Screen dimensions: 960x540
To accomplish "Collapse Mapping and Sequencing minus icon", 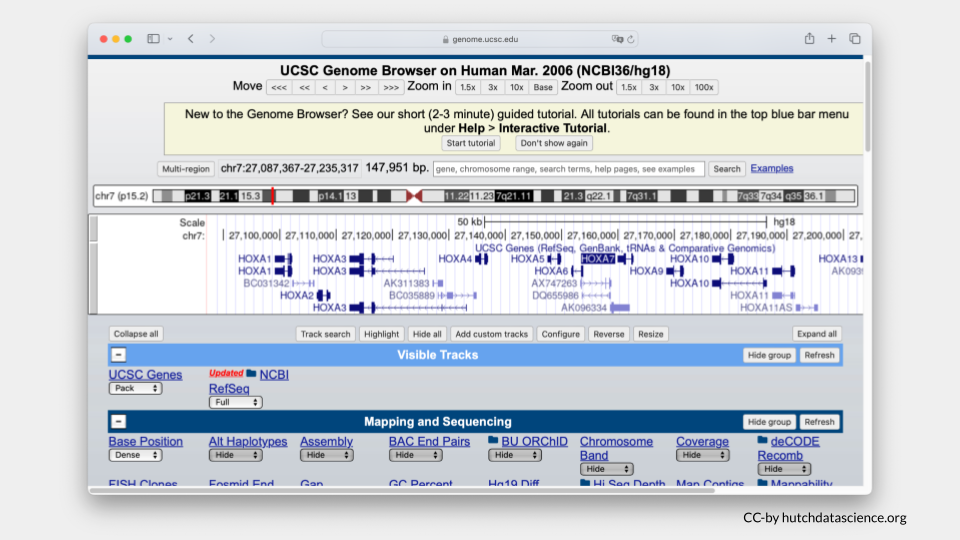I will [119, 422].
